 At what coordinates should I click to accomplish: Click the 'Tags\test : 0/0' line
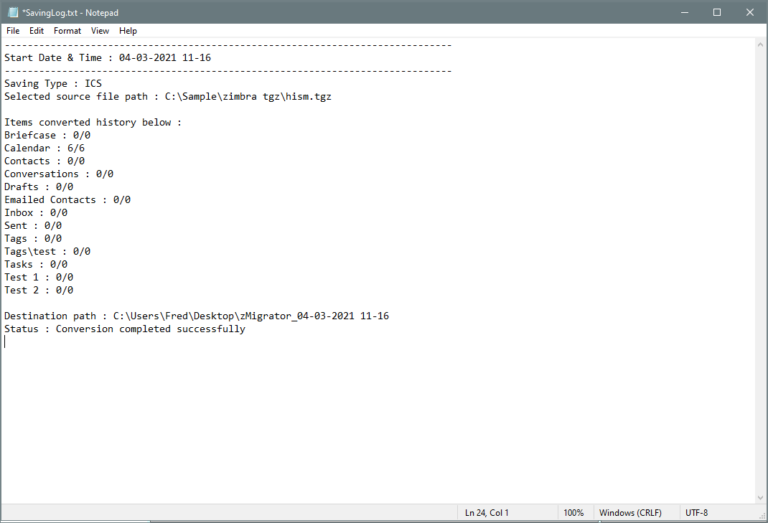(x=48, y=251)
